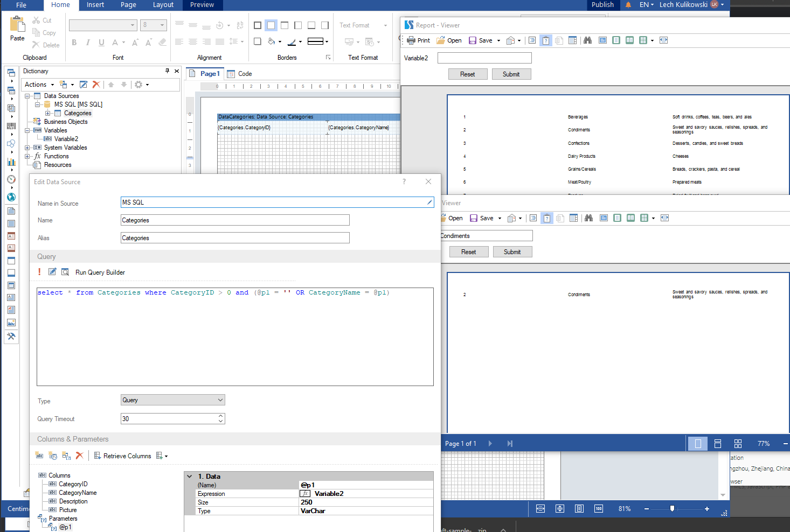Click the New Parameter icon under Columns & Parameters

pos(66,456)
